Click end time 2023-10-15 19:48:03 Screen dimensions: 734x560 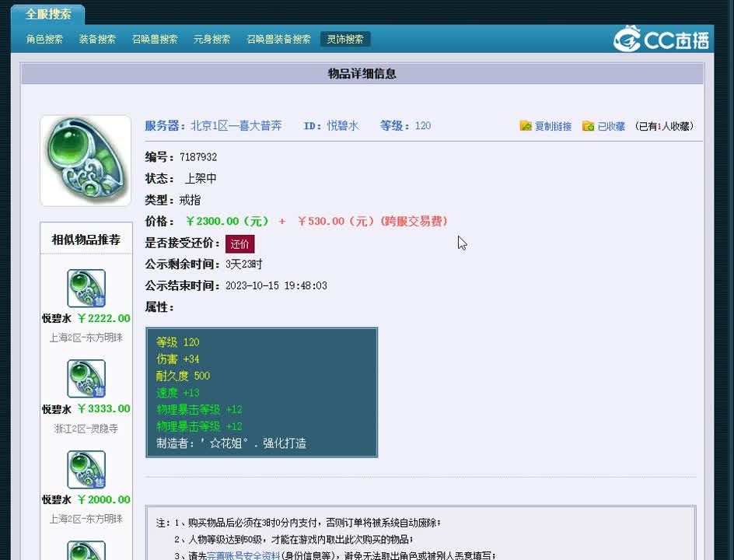coord(276,285)
